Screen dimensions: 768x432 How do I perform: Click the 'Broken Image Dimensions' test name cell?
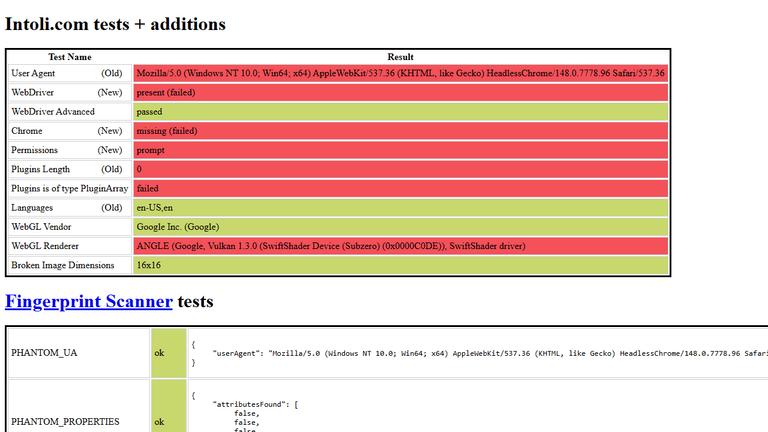[70, 265]
